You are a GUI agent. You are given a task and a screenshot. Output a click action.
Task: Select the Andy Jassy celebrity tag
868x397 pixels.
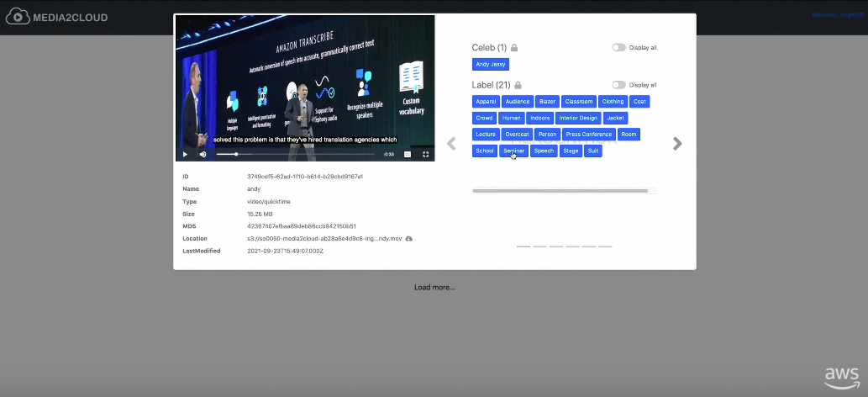[x=491, y=64]
